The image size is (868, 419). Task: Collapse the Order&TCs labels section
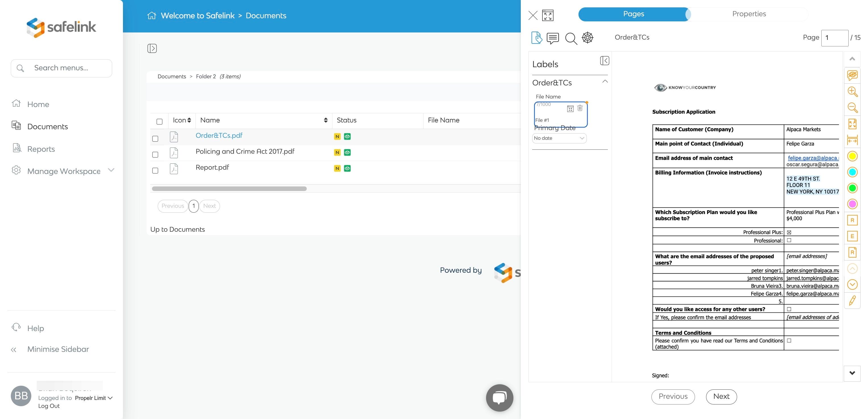[x=605, y=82]
